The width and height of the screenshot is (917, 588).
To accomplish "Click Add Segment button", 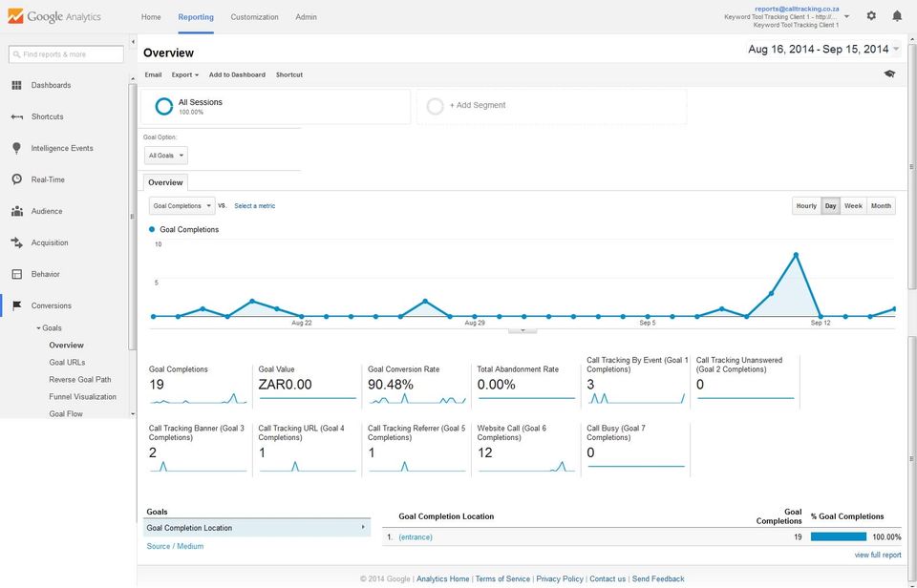I will click(x=477, y=105).
